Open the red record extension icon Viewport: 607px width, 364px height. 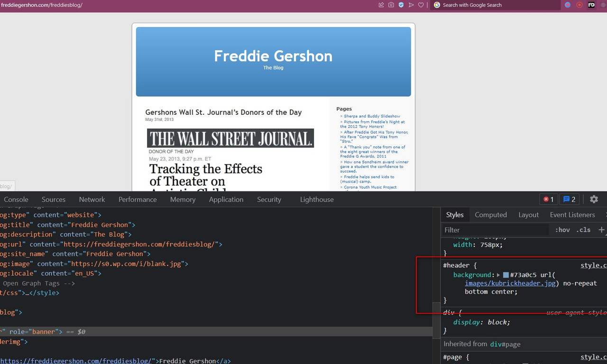(579, 5)
